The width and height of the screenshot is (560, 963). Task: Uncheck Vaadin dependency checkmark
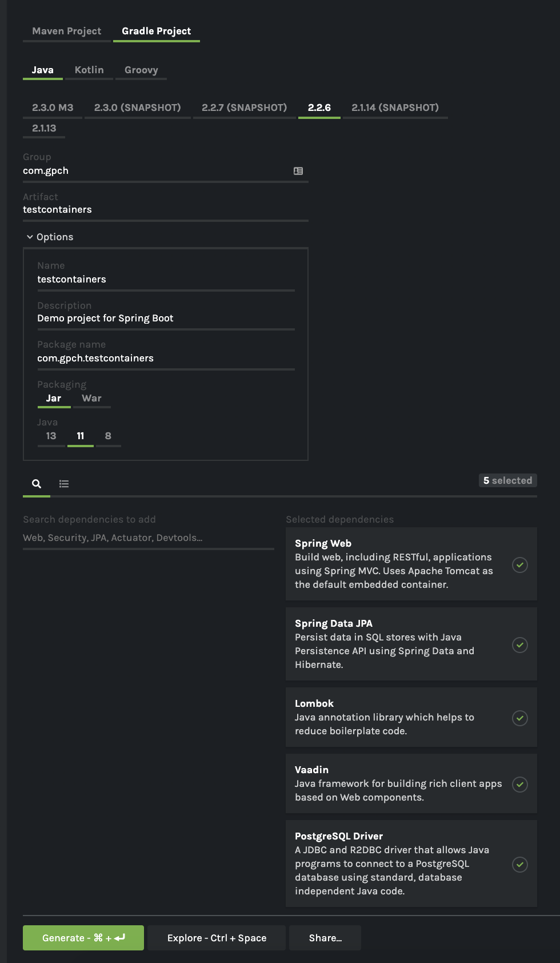coord(520,785)
